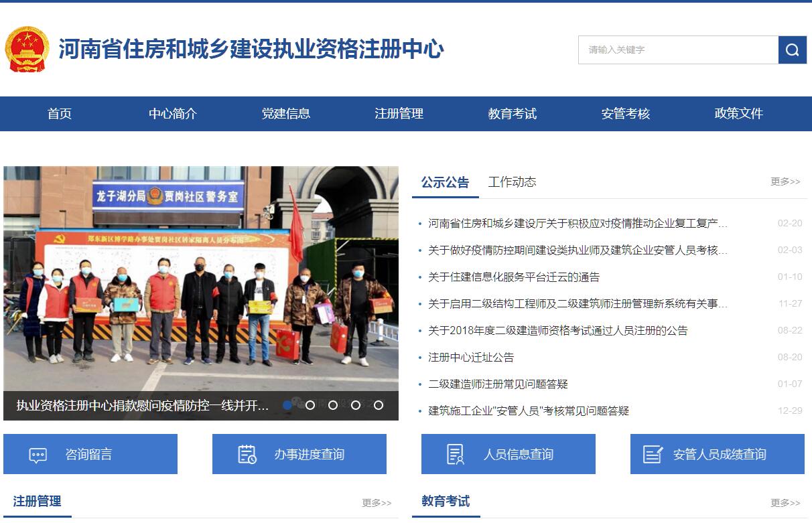This screenshot has width=812, height=523.
Task: Open 二级建造师注册常见问题答疑 link
Action: 498,384
